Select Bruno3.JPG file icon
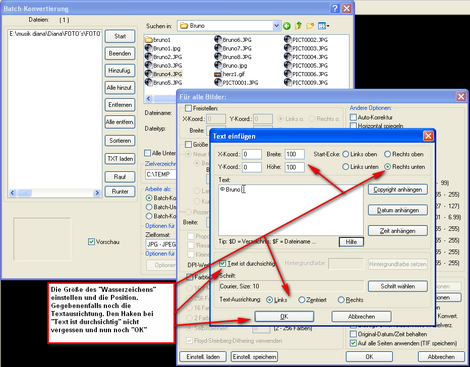This screenshot has height=367, width=470. click(x=149, y=65)
